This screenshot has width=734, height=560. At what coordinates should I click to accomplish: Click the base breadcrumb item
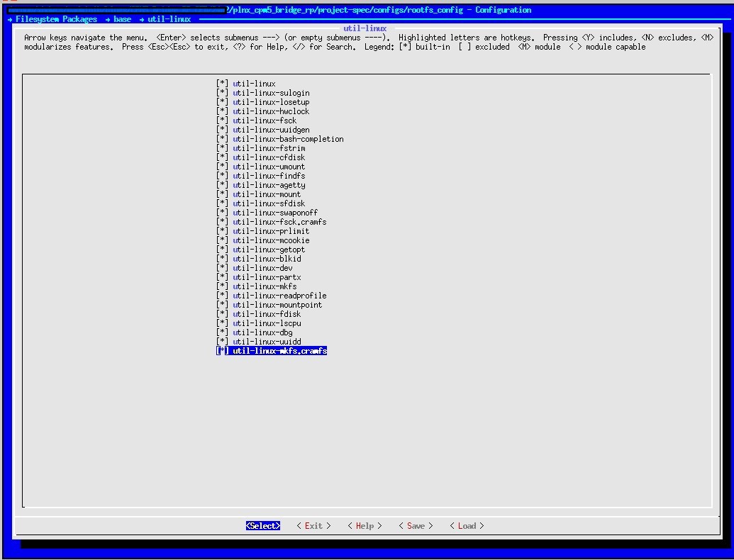[x=122, y=19]
